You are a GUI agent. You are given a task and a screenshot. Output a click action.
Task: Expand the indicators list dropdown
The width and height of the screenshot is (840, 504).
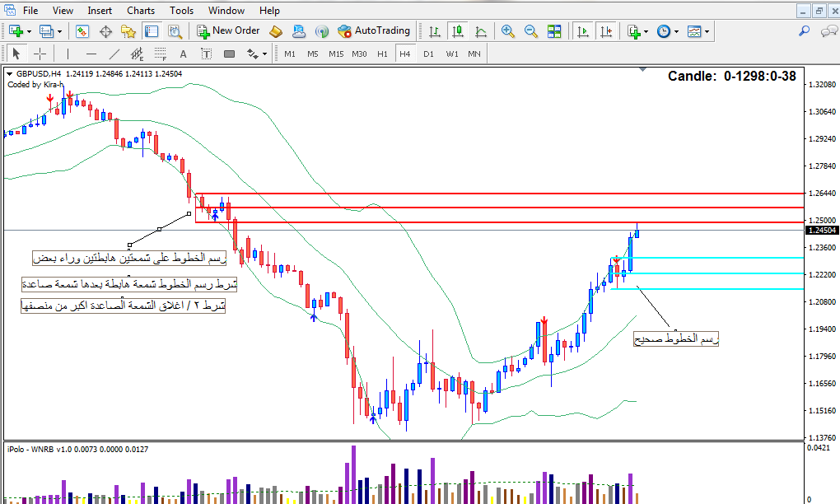coord(637,31)
